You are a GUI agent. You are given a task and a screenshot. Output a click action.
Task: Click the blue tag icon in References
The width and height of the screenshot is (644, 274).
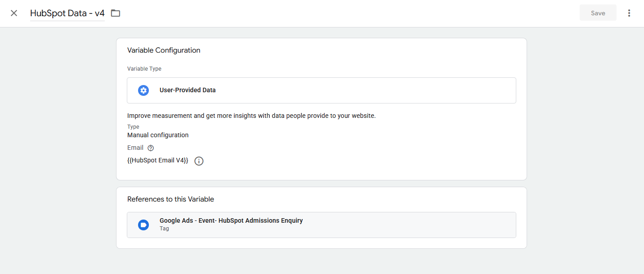tap(143, 225)
